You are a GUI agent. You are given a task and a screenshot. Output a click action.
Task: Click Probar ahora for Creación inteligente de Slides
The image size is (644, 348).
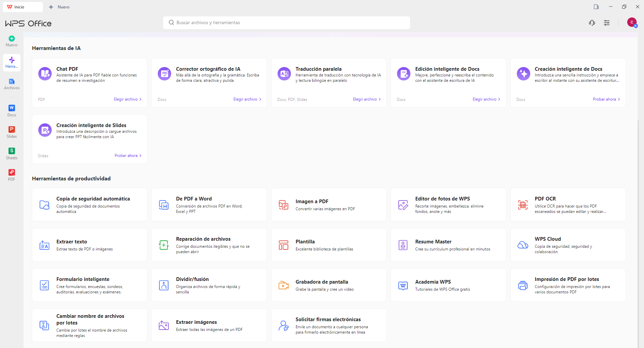[x=128, y=156]
